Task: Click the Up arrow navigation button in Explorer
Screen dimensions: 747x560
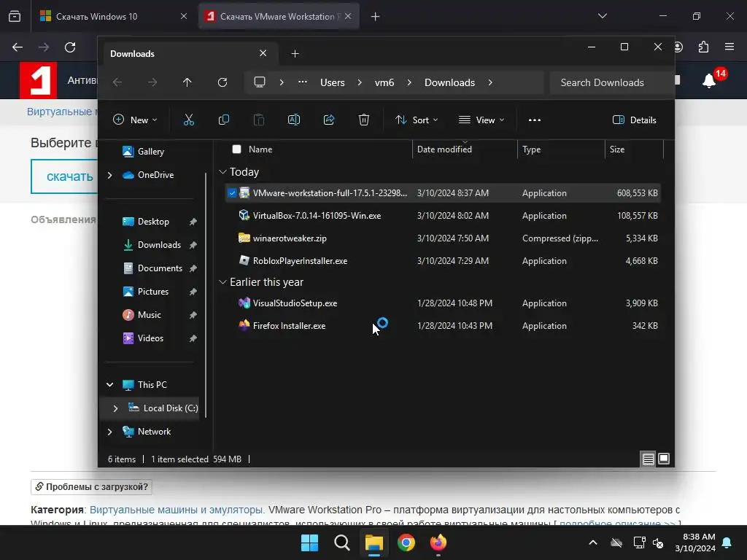Action: point(187,82)
